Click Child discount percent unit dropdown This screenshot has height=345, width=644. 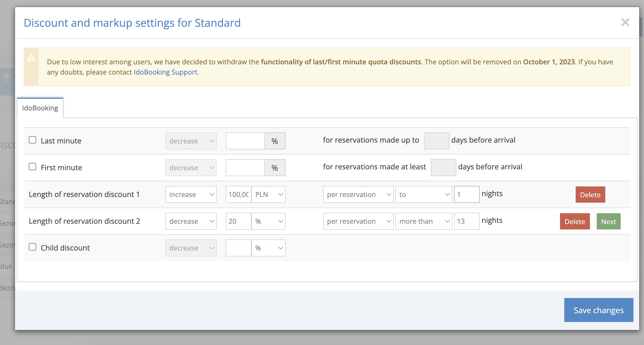pos(268,248)
